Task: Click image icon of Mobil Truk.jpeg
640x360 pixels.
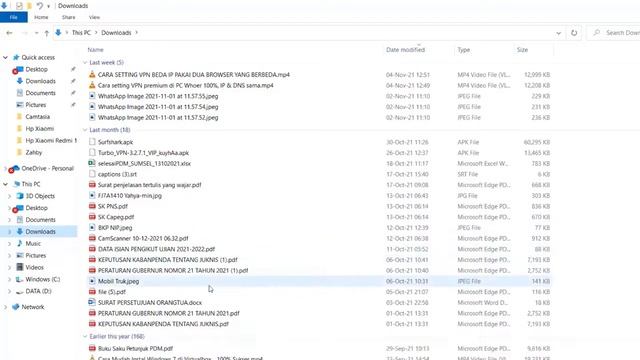Action: [x=92, y=281]
